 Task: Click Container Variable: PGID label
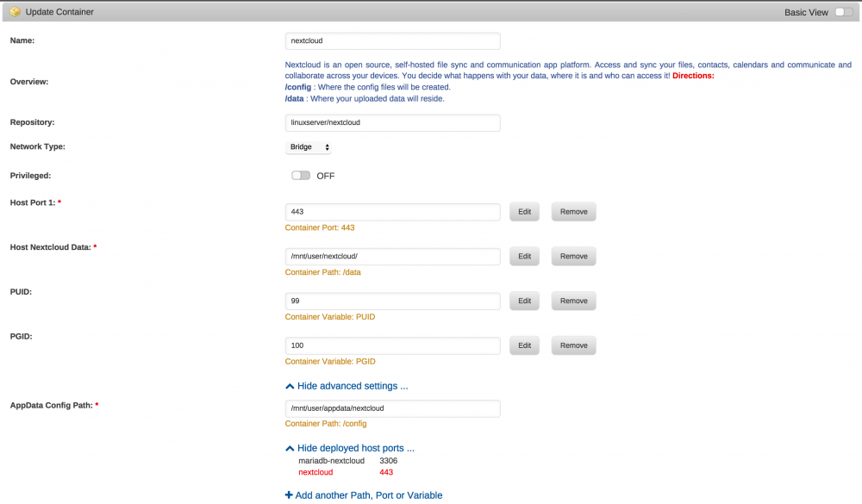(330, 361)
